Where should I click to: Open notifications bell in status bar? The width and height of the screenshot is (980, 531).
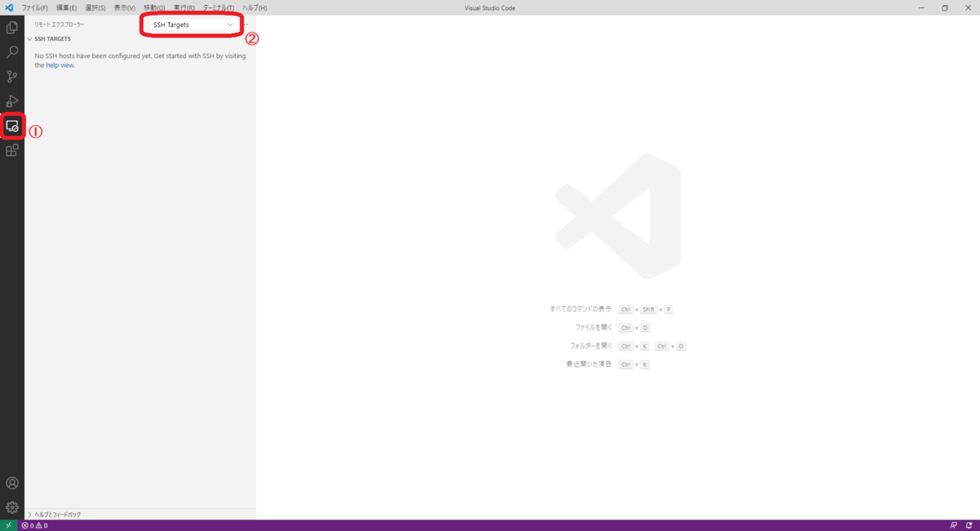(x=969, y=525)
